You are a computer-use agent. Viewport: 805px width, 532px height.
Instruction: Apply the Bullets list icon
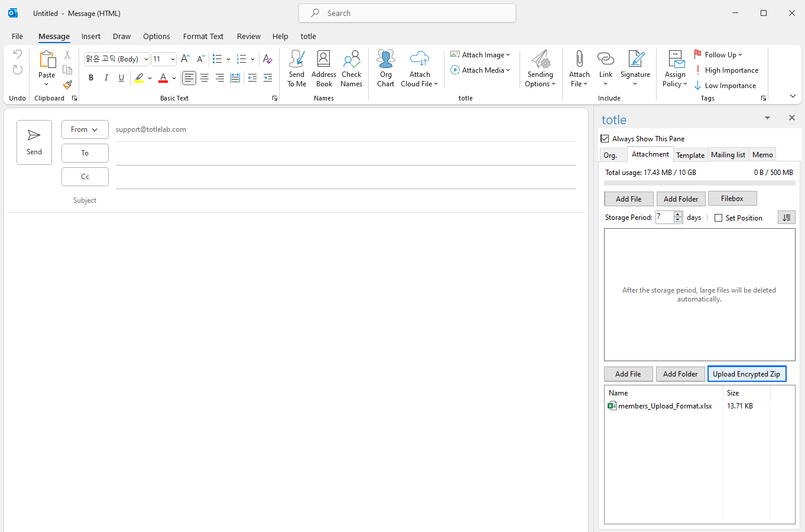pos(217,59)
